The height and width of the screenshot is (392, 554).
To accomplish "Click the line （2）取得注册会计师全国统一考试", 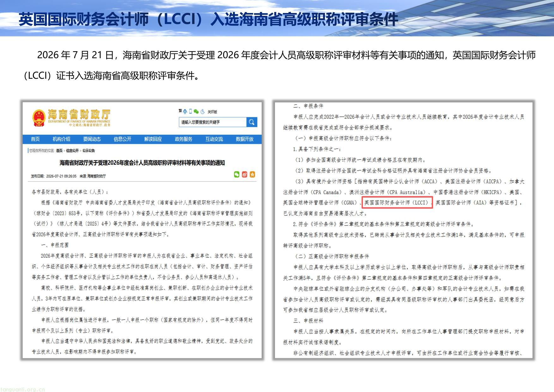I will point(394,170).
